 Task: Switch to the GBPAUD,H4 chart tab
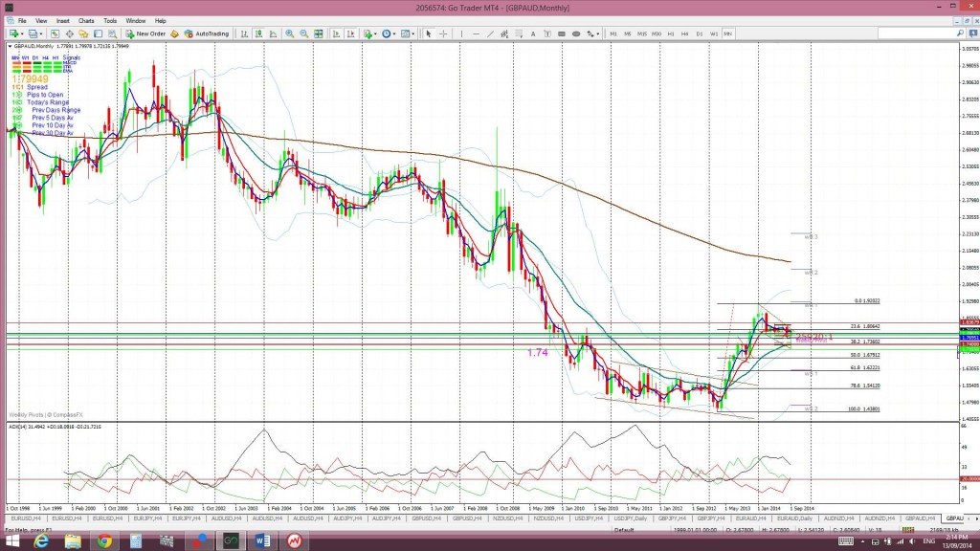920,518
